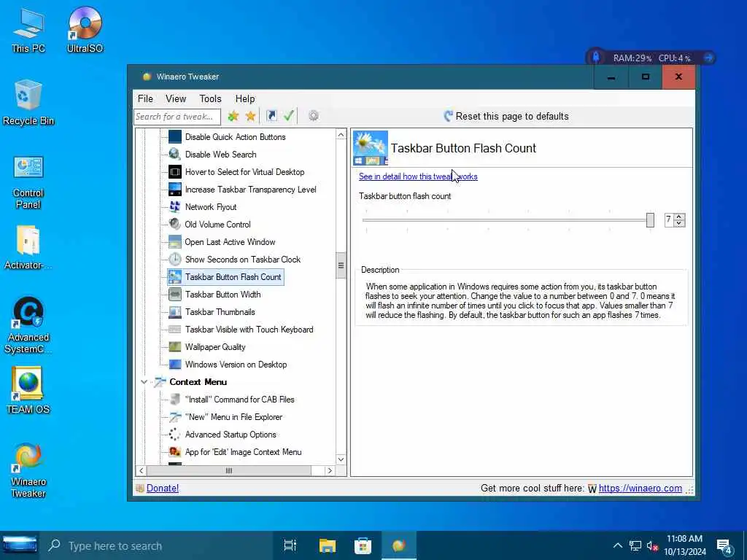Open the File menu
Image resolution: width=747 pixels, height=560 pixels.
[145, 98]
